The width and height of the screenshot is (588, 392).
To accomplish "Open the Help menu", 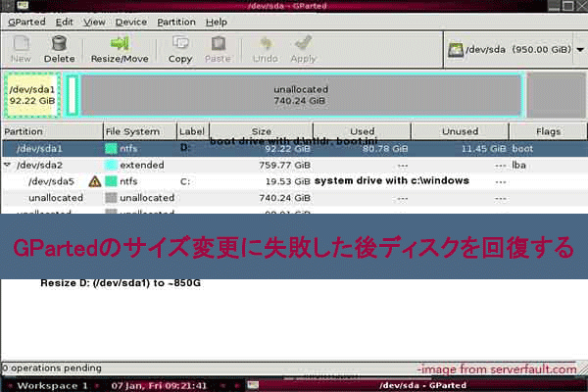I will coord(216,23).
